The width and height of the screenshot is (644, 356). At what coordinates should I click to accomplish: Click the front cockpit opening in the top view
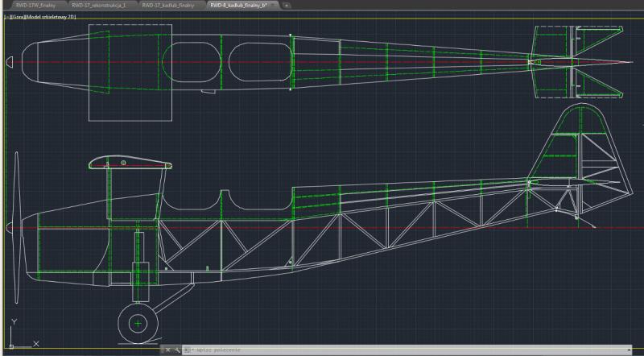[x=191, y=63]
